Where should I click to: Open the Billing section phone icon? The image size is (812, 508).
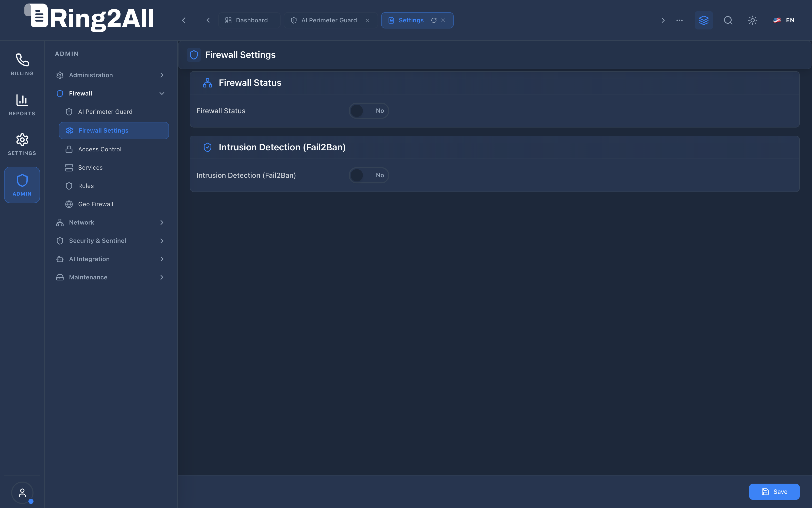point(22,60)
